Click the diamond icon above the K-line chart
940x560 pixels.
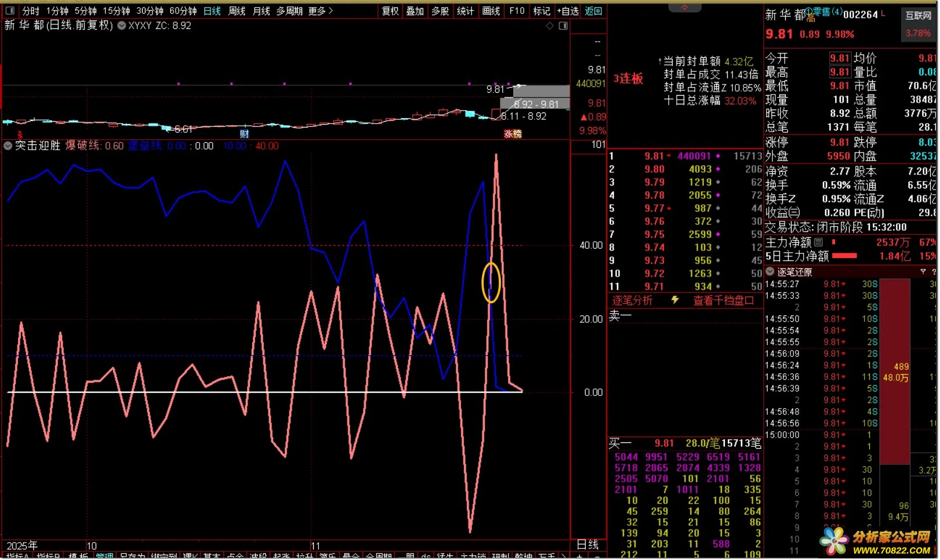point(550,26)
